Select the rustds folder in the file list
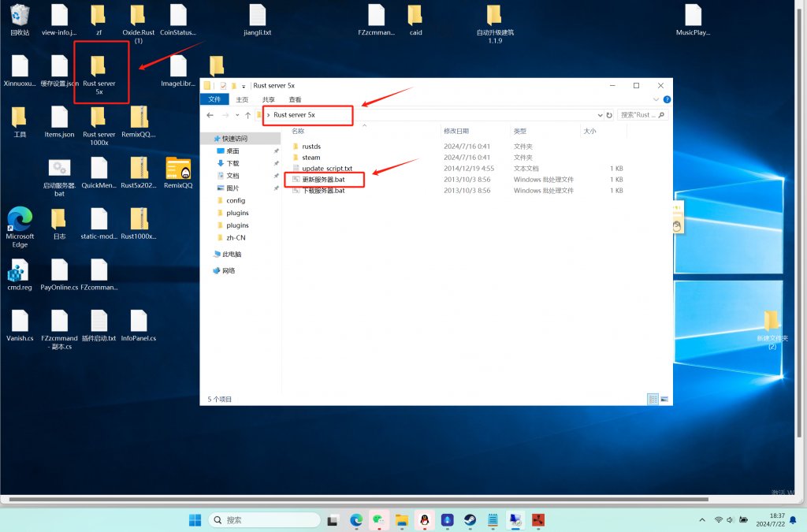Viewport: 807px width, 532px height. point(311,147)
